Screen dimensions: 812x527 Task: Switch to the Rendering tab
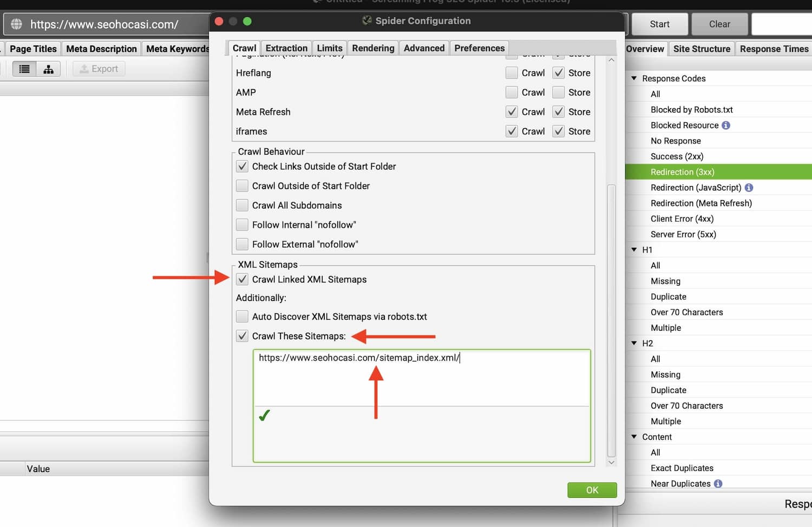tap(373, 48)
